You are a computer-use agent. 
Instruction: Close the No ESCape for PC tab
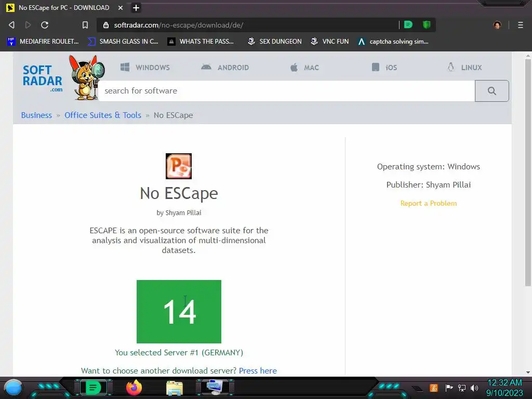coord(120,8)
